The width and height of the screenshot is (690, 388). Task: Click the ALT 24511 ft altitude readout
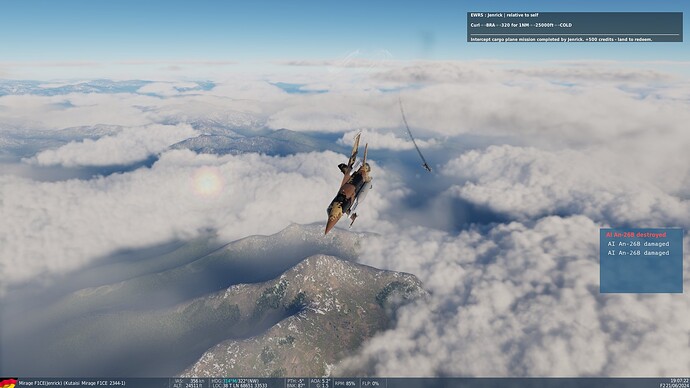point(189,385)
